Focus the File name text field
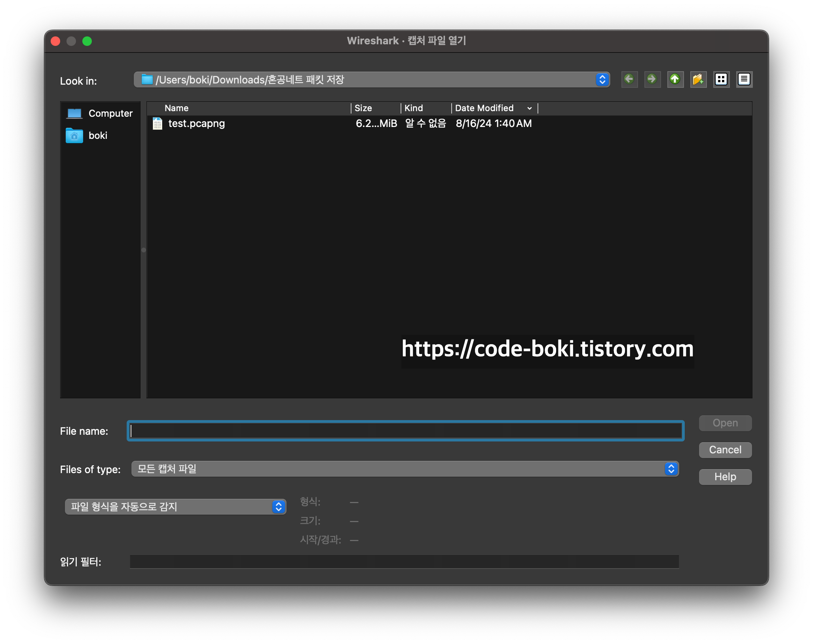The height and width of the screenshot is (644, 813). tap(405, 431)
